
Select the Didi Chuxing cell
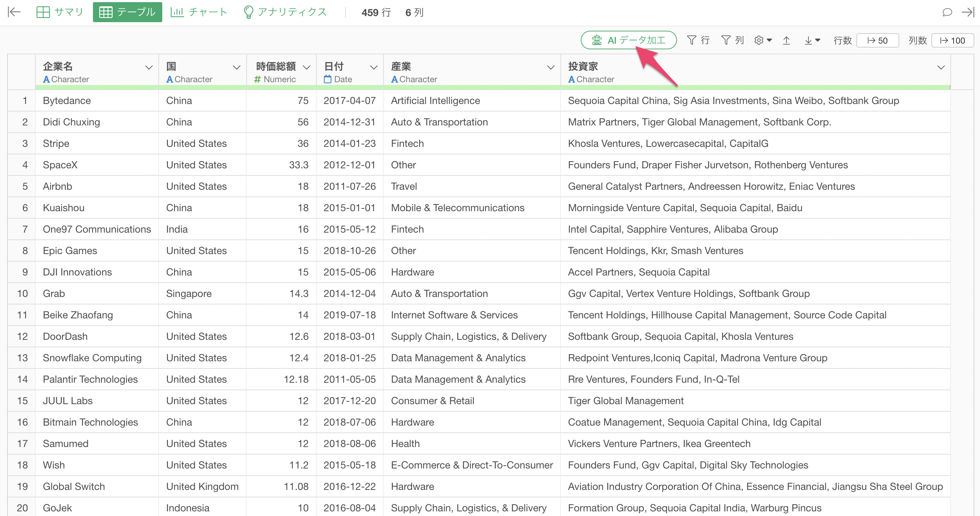(97, 122)
